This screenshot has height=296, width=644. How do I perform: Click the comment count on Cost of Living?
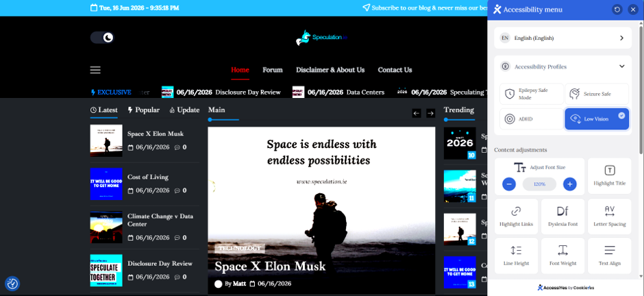[180, 190]
